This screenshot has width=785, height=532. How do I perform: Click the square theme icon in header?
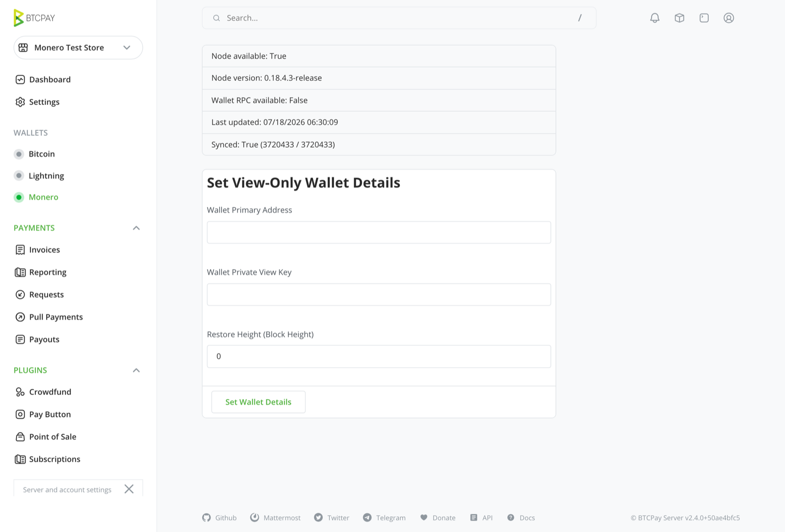pyautogui.click(x=704, y=18)
